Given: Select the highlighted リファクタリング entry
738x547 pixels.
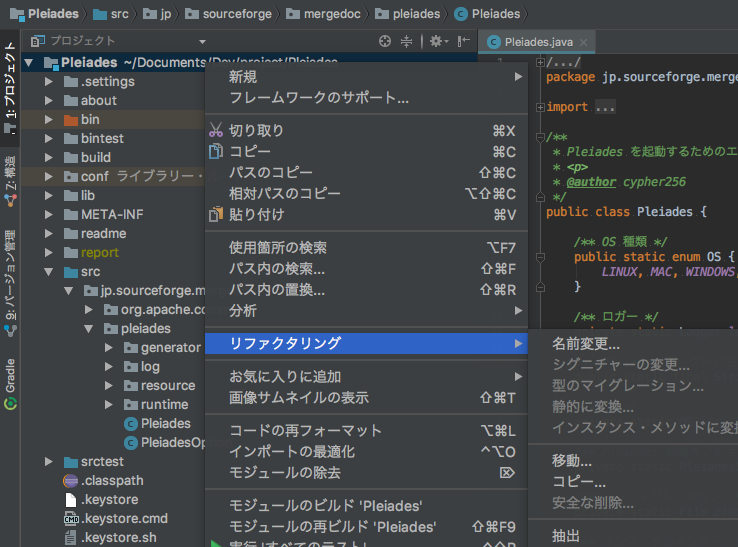Looking at the screenshot, I should coord(366,343).
